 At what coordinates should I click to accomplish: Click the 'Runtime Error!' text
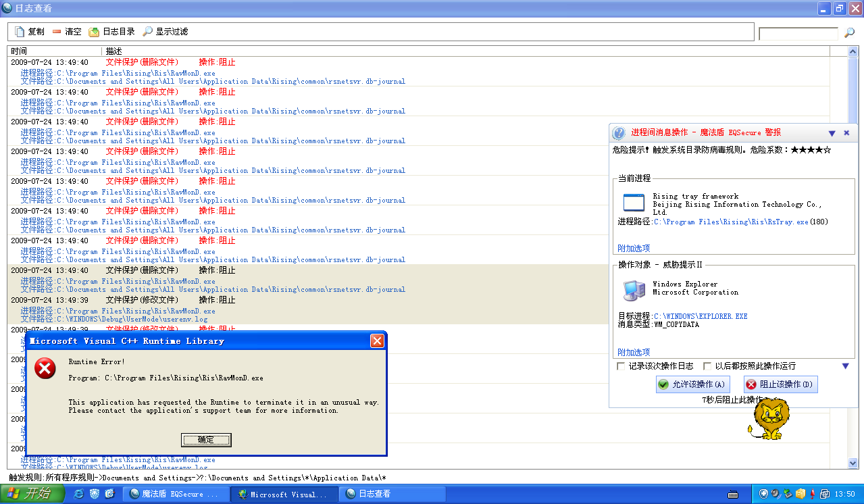pyautogui.click(x=97, y=361)
